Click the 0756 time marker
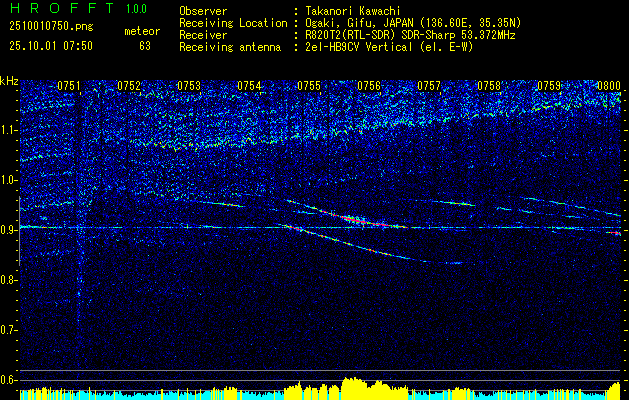 point(369,86)
